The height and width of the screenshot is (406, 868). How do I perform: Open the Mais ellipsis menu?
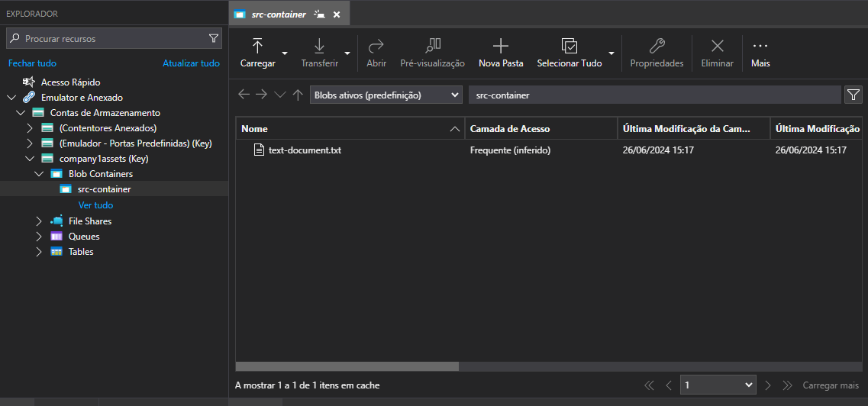(760, 46)
